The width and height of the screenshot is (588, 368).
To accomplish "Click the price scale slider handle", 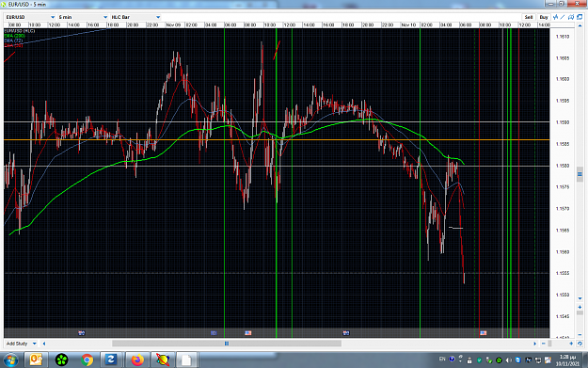I will (x=580, y=313).
